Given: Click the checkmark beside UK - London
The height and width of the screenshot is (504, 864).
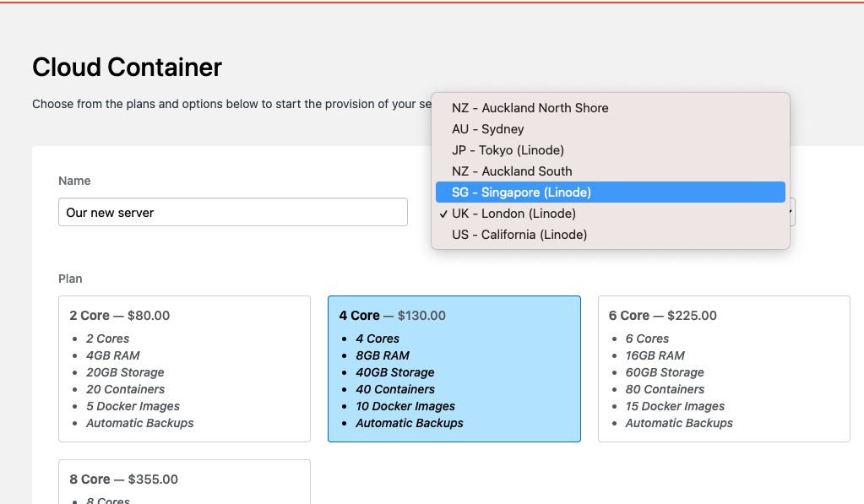Looking at the screenshot, I should click(x=443, y=213).
